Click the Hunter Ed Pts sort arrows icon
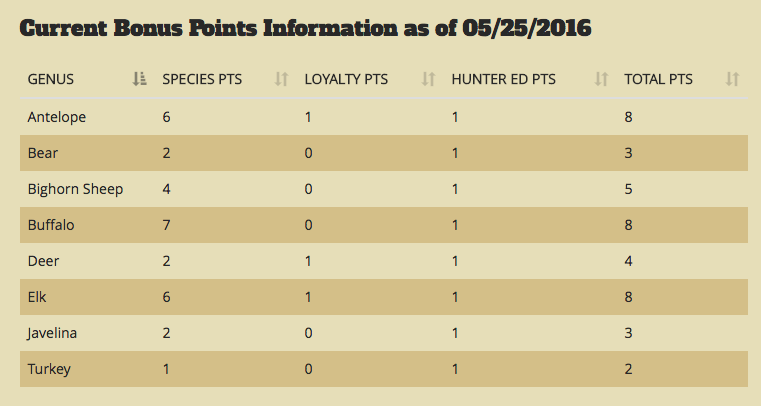 (x=601, y=79)
